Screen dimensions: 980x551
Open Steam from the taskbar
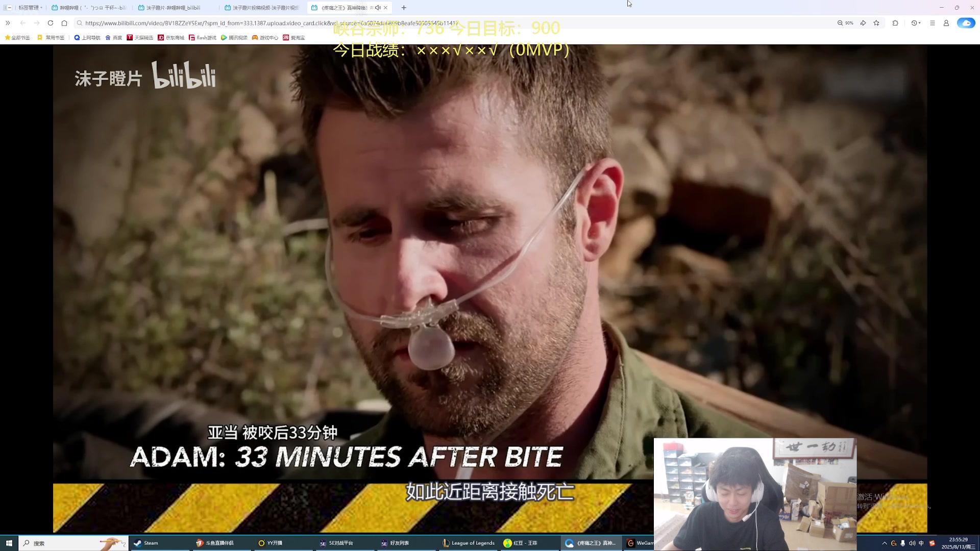[x=159, y=543]
